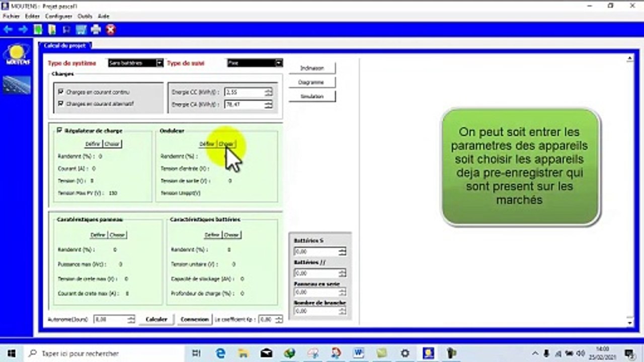Click the coefficient Kp value field

point(266,319)
